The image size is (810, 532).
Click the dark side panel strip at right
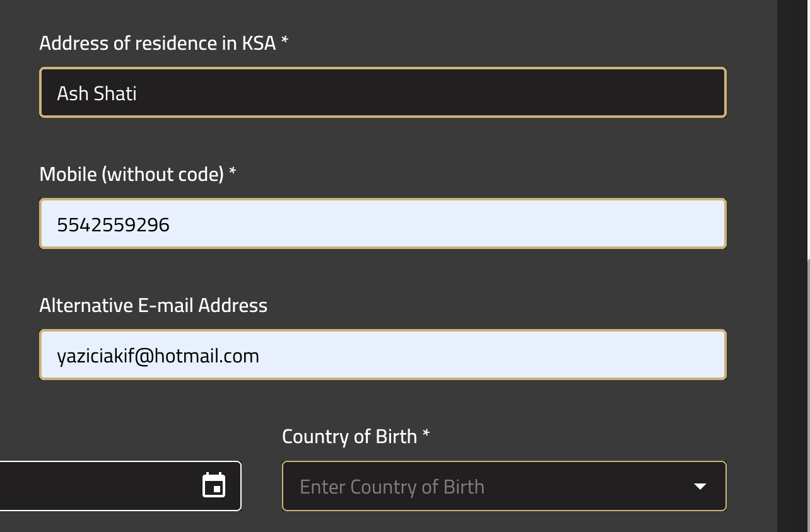pos(792,266)
